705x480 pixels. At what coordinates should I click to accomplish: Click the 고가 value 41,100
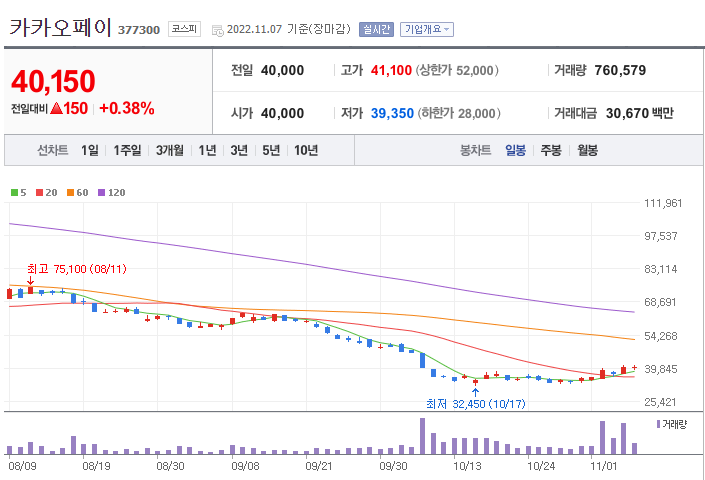[x=391, y=70]
